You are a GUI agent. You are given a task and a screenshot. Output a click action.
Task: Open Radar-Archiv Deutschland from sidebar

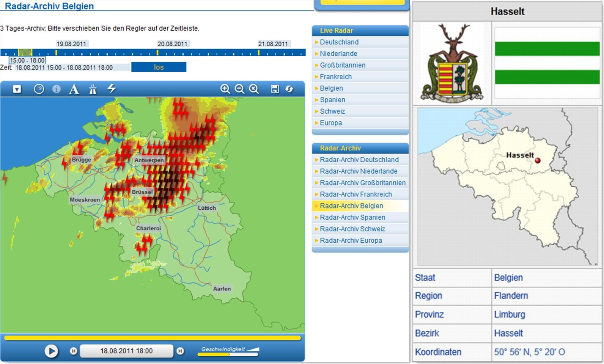coord(359,160)
